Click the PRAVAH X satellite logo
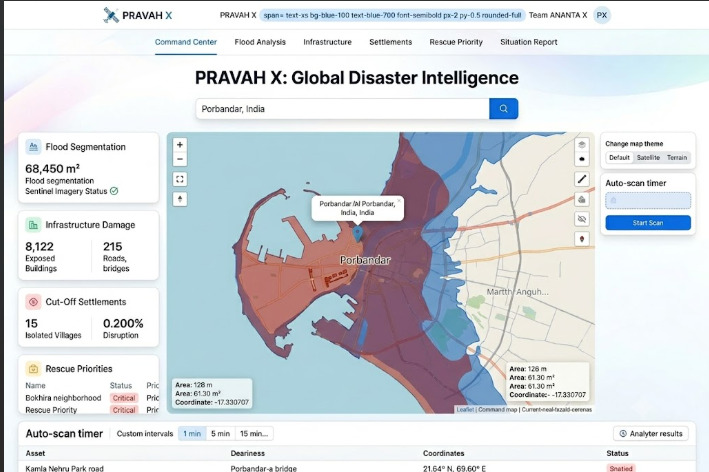Image resolution: width=709 pixels, height=472 pixels. (111, 15)
